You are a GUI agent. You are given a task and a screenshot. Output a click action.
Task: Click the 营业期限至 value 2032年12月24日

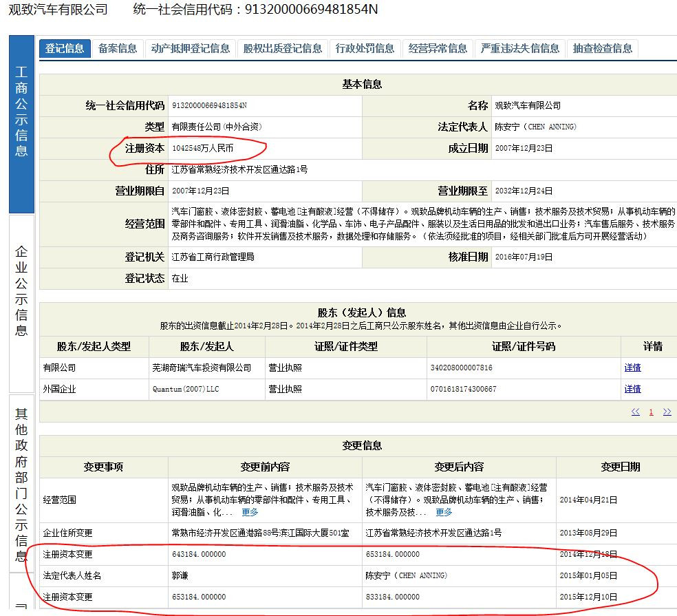click(524, 191)
